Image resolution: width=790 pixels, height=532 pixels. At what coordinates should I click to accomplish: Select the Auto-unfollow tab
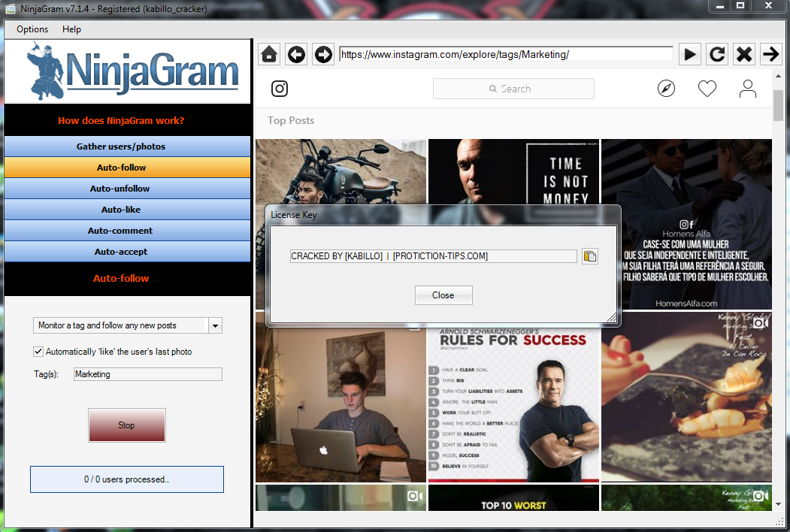[127, 189]
